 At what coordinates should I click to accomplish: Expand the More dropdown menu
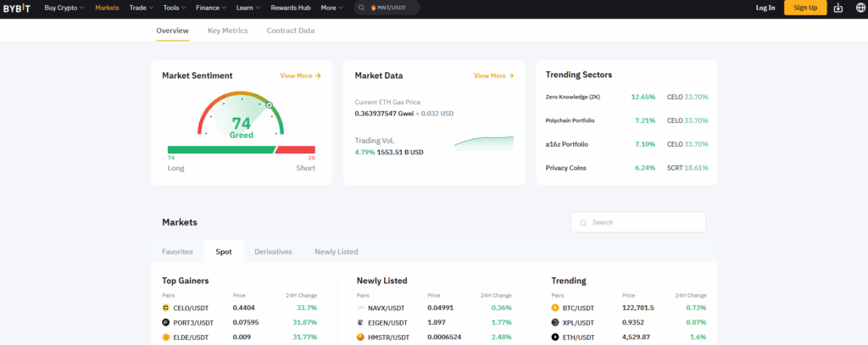(331, 8)
